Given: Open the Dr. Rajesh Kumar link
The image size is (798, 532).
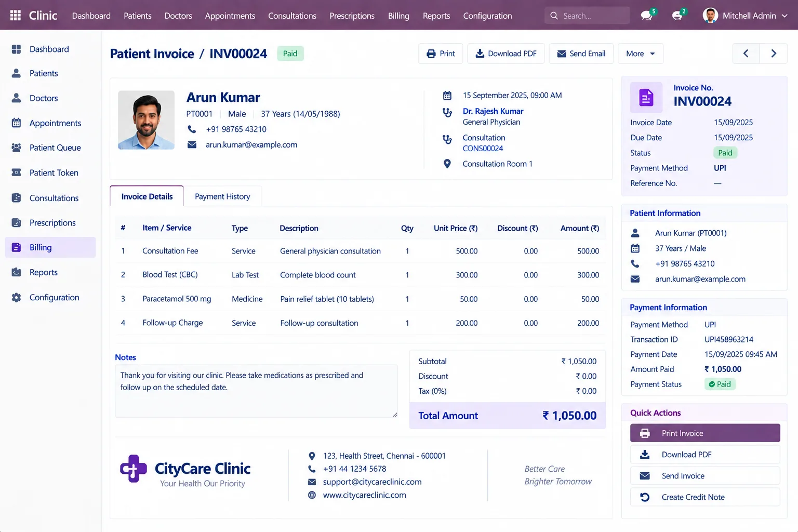Looking at the screenshot, I should [x=493, y=111].
